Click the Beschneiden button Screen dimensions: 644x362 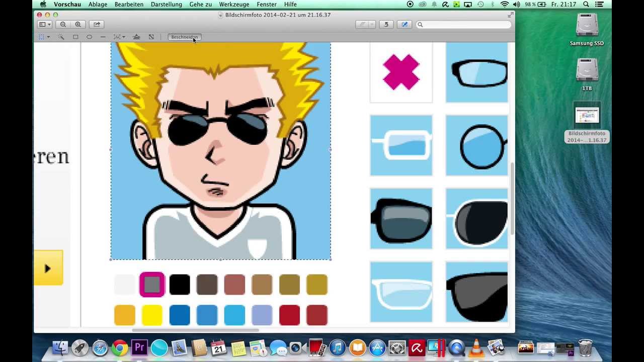click(184, 37)
